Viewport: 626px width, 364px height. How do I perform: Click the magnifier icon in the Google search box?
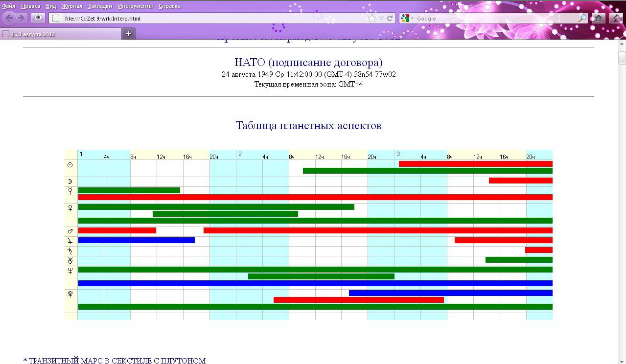(582, 18)
